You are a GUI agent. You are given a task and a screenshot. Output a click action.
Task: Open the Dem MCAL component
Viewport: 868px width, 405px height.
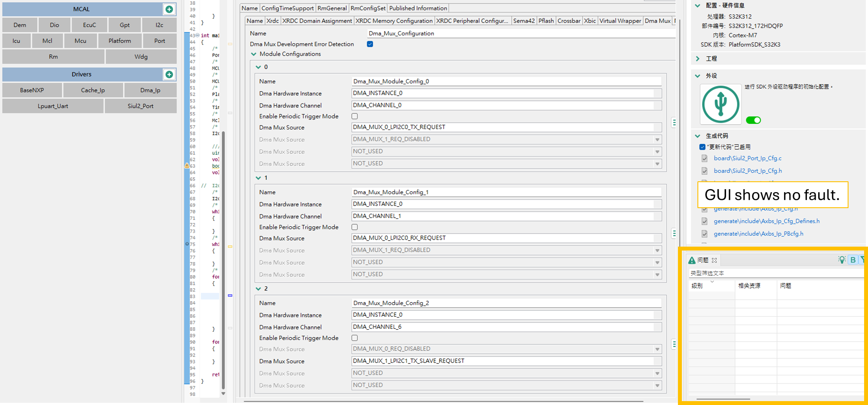coord(19,25)
